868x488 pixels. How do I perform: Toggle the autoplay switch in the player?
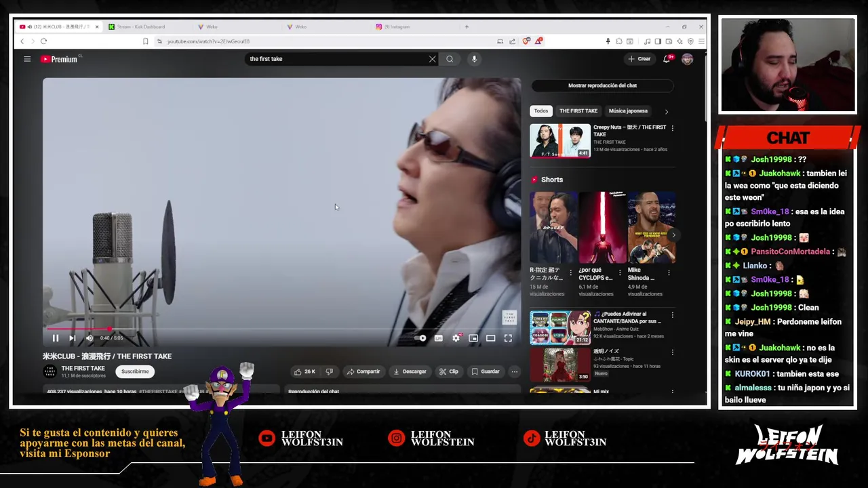pos(420,338)
